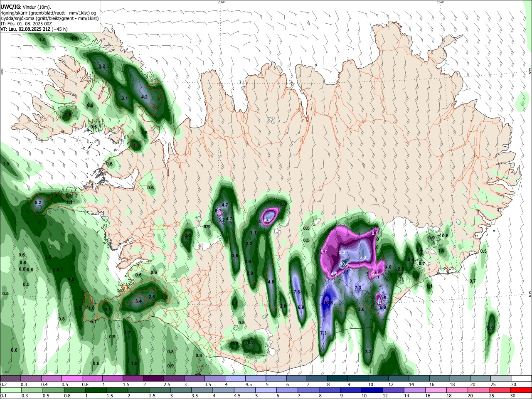Pick the bright magenta 0.5 swatch in upper legend
Image resolution: width=532 pixels, height=399 pixels.
click(71, 378)
